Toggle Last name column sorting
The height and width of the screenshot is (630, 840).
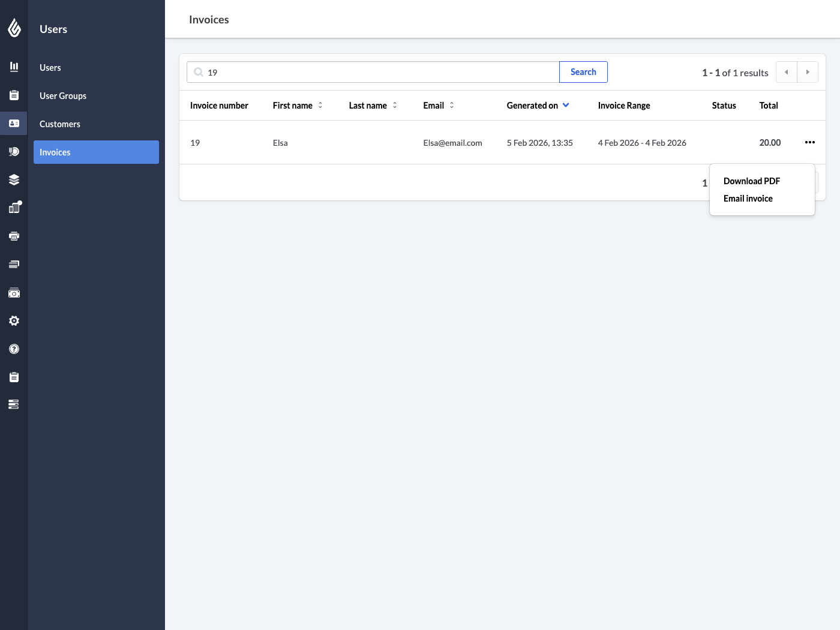394,105
